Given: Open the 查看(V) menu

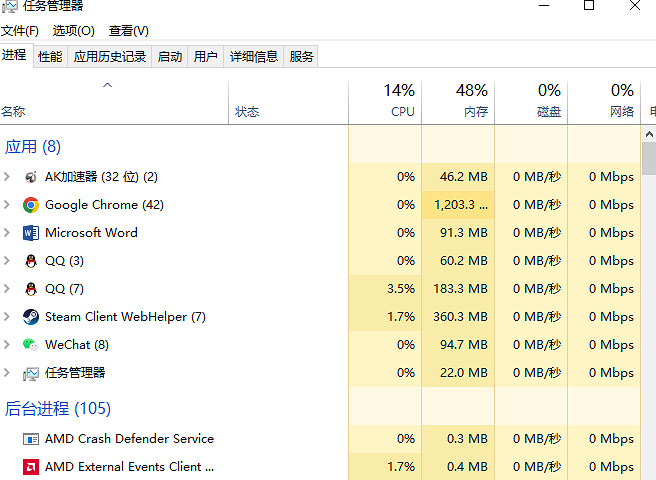Looking at the screenshot, I should pyautogui.click(x=129, y=31).
